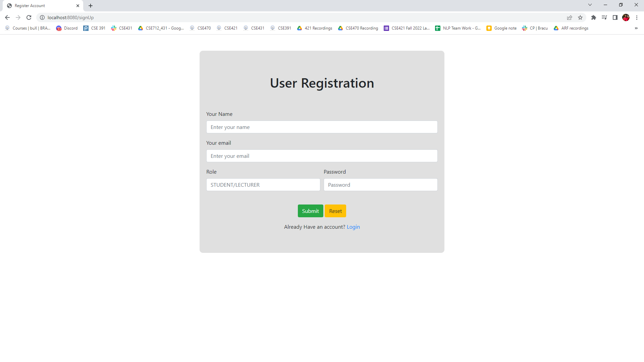The width and height of the screenshot is (644, 362).
Task: Open the CSE712_431 Google Drive bookmark
Action: click(x=161, y=28)
